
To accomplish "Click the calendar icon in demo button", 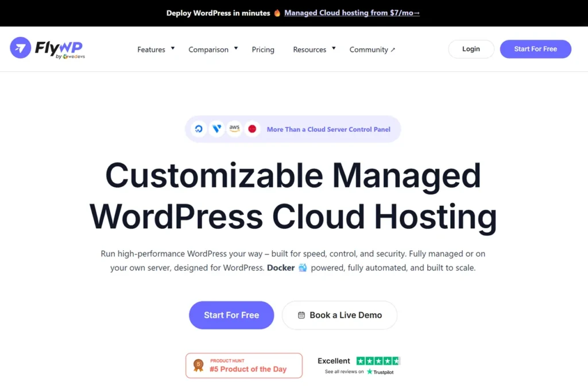I will pos(301,316).
